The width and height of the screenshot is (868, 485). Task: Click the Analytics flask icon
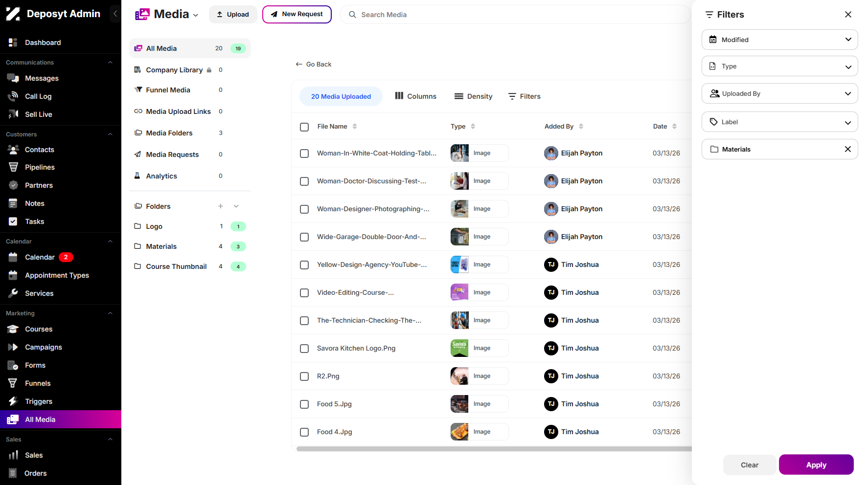coord(137,176)
